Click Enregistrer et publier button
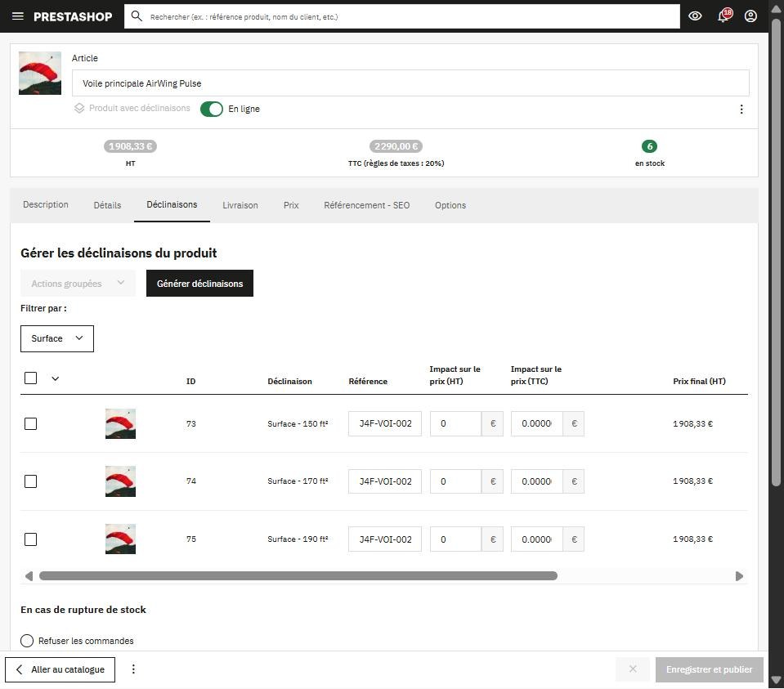 point(709,669)
